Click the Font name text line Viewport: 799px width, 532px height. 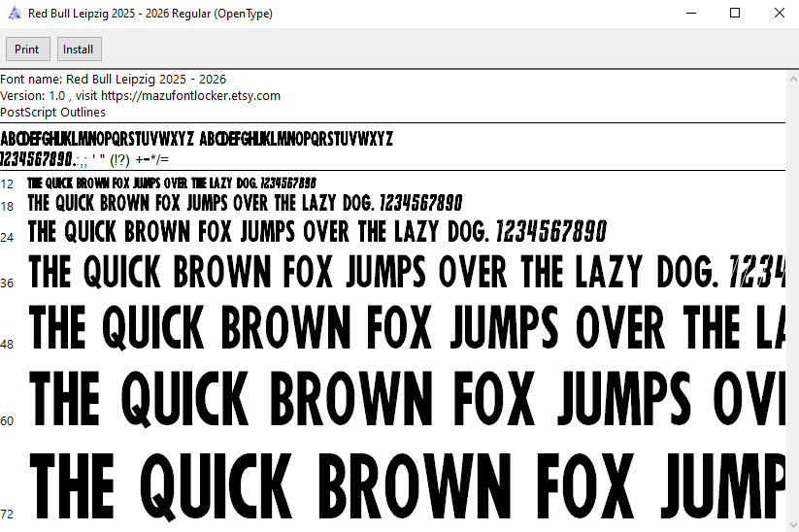[114, 79]
